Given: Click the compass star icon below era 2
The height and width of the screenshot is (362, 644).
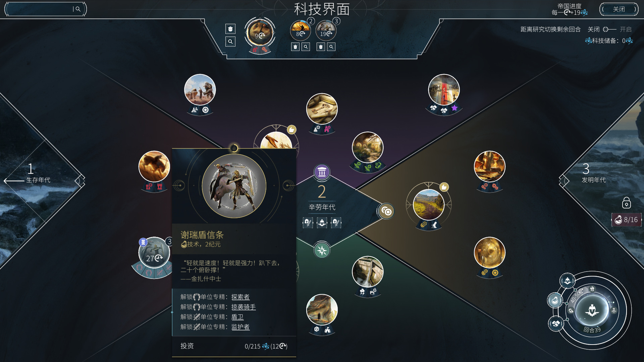Looking at the screenshot, I should (x=322, y=250).
